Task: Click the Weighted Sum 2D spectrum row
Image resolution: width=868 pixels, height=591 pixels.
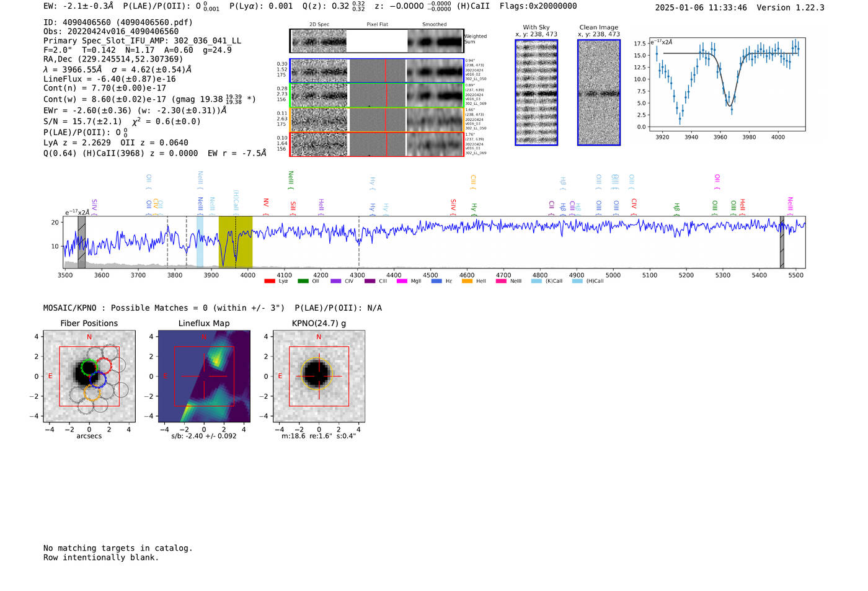Action: (376, 41)
